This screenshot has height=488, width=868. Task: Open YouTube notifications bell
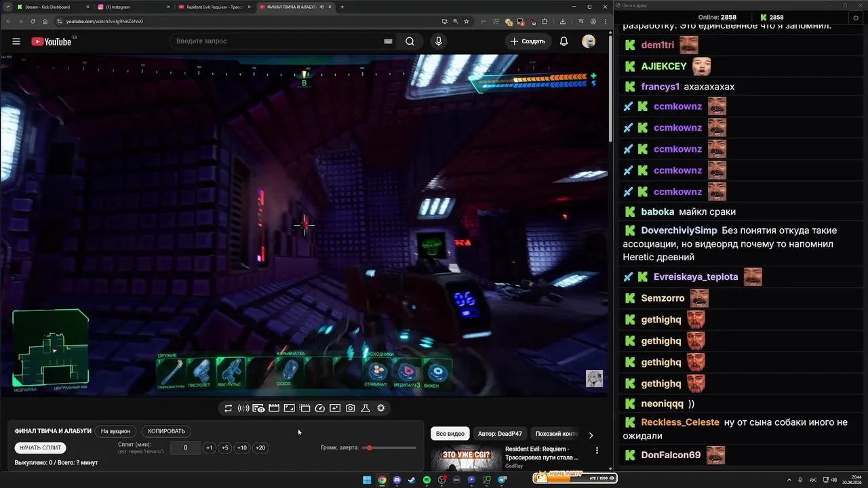(564, 41)
